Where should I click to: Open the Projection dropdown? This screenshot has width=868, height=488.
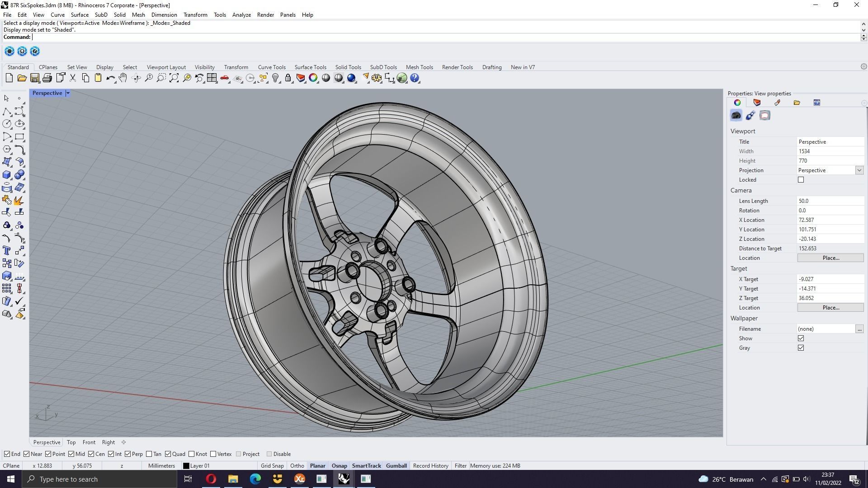coord(859,170)
